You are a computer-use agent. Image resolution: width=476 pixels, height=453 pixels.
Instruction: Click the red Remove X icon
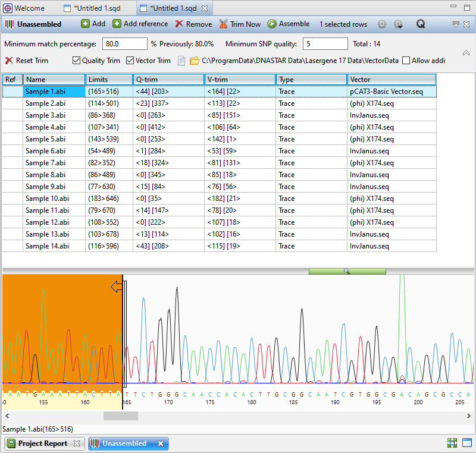179,24
